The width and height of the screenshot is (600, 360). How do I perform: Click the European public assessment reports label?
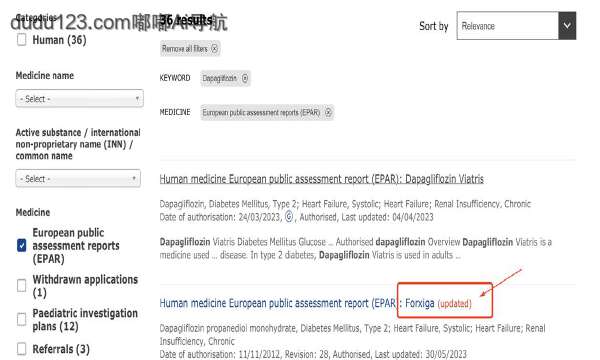(76, 246)
